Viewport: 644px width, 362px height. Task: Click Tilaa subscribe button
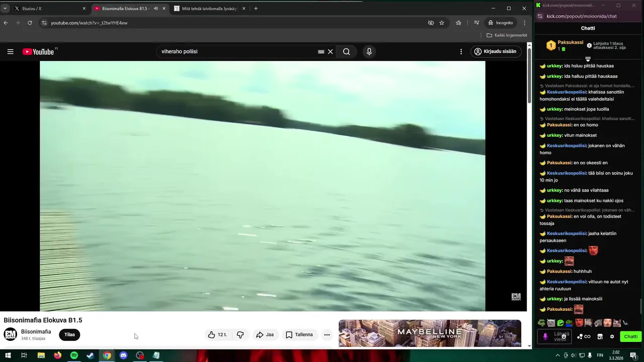coord(69,334)
